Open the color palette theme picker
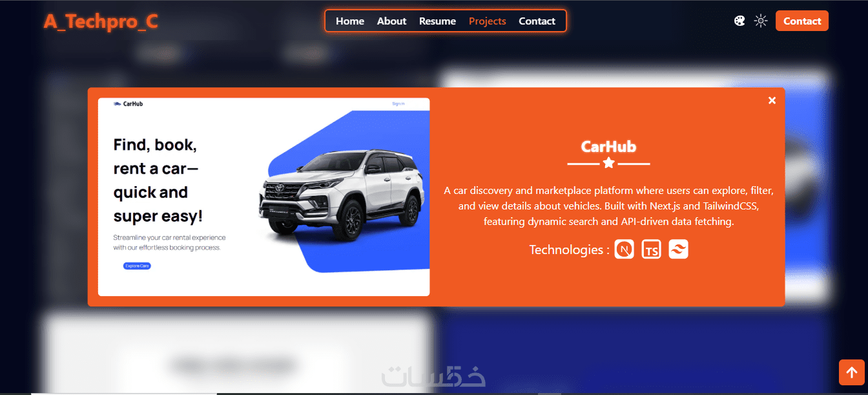This screenshot has width=868, height=395. pyautogui.click(x=739, y=21)
